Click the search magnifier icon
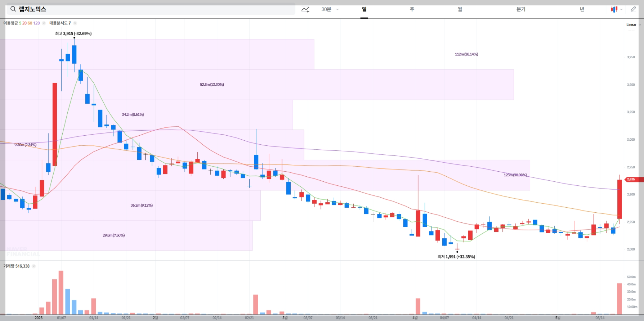Viewport: 644px width, 321px height. (x=13, y=9)
